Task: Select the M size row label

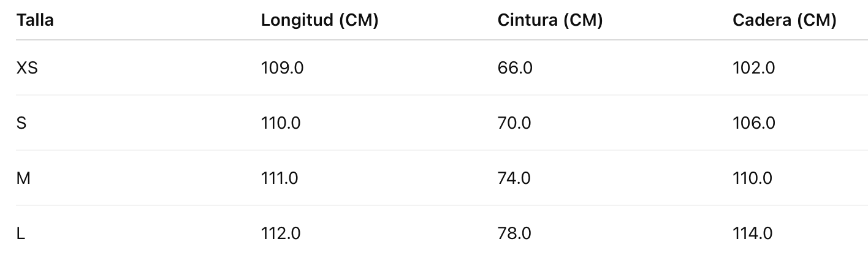Action: click(x=23, y=178)
